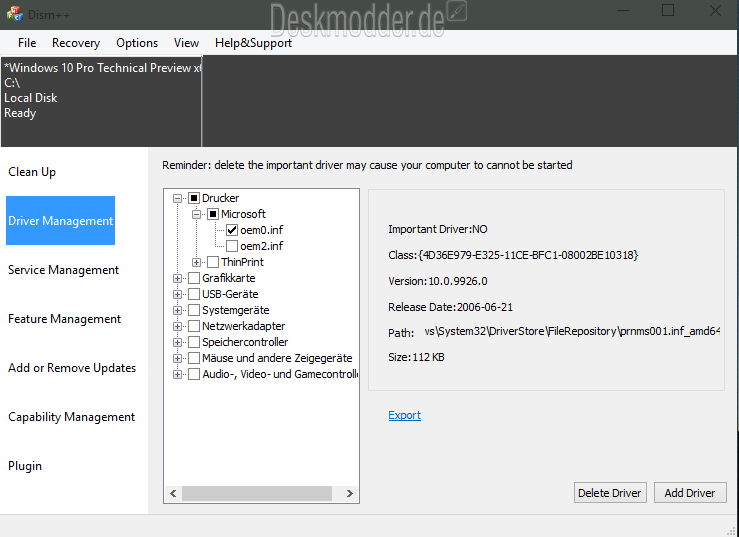Click the horizontal scrollbar thumb in driver tree

click(x=257, y=494)
